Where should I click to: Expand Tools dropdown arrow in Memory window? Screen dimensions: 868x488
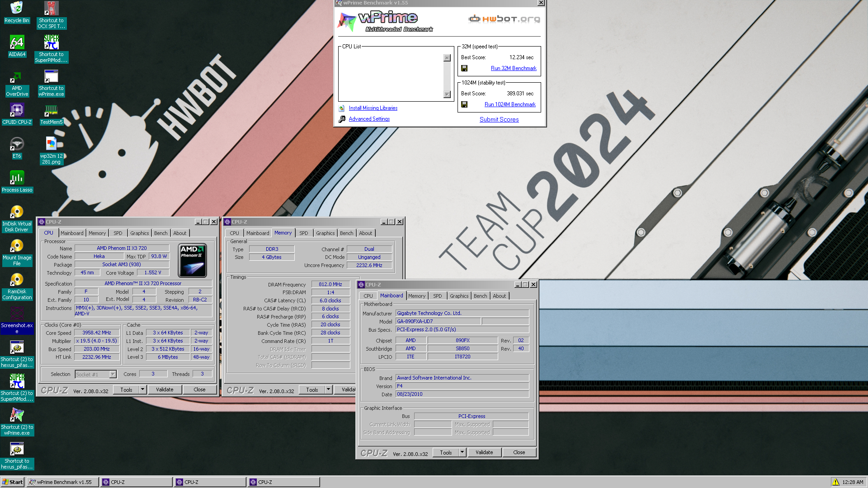[x=328, y=389]
